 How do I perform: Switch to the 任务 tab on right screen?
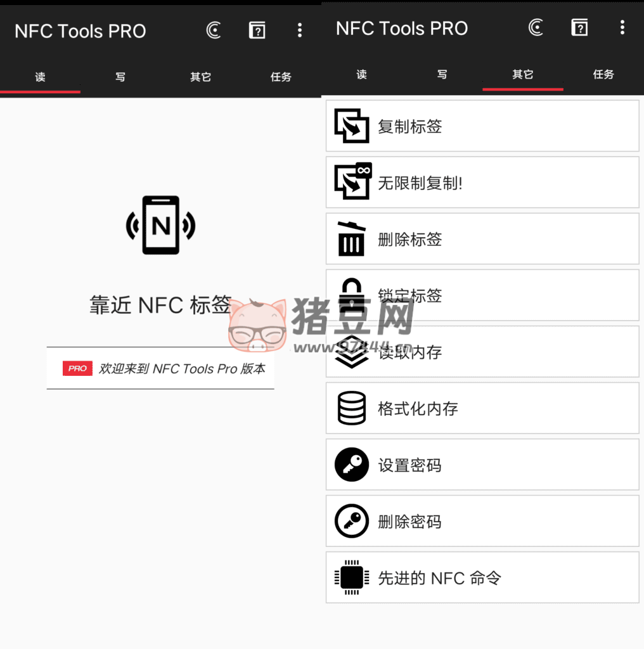tap(603, 75)
